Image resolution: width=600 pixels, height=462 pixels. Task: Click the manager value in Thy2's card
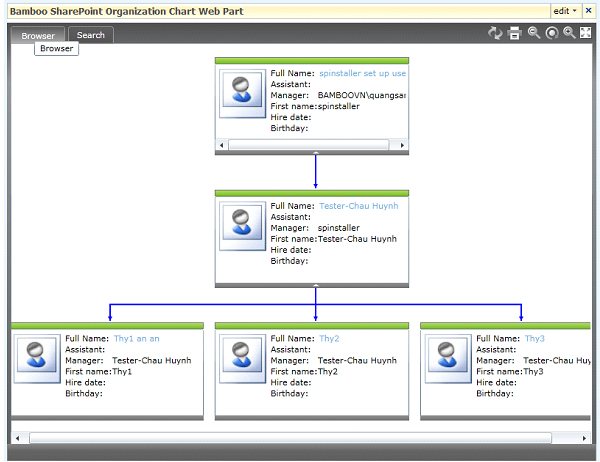tap(357, 361)
